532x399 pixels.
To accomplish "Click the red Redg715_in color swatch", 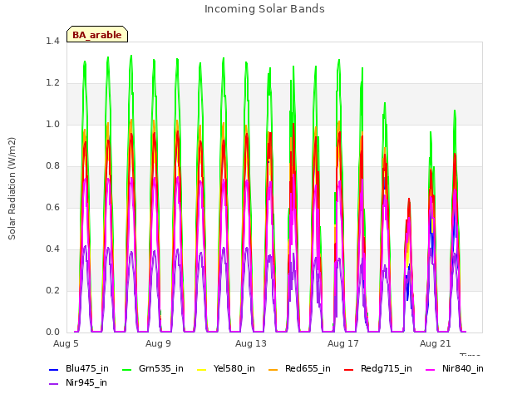I will coord(348,369).
